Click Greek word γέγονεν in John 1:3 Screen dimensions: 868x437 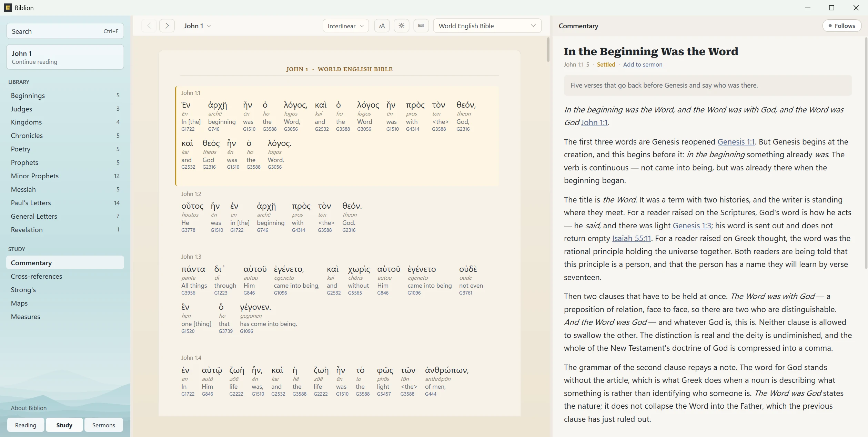coord(255,307)
